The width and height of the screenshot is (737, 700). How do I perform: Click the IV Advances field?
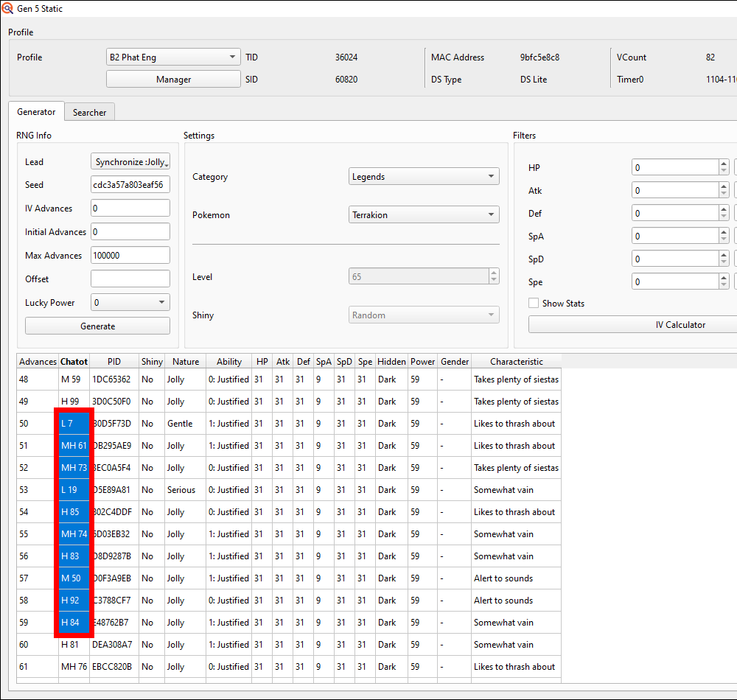pos(130,209)
